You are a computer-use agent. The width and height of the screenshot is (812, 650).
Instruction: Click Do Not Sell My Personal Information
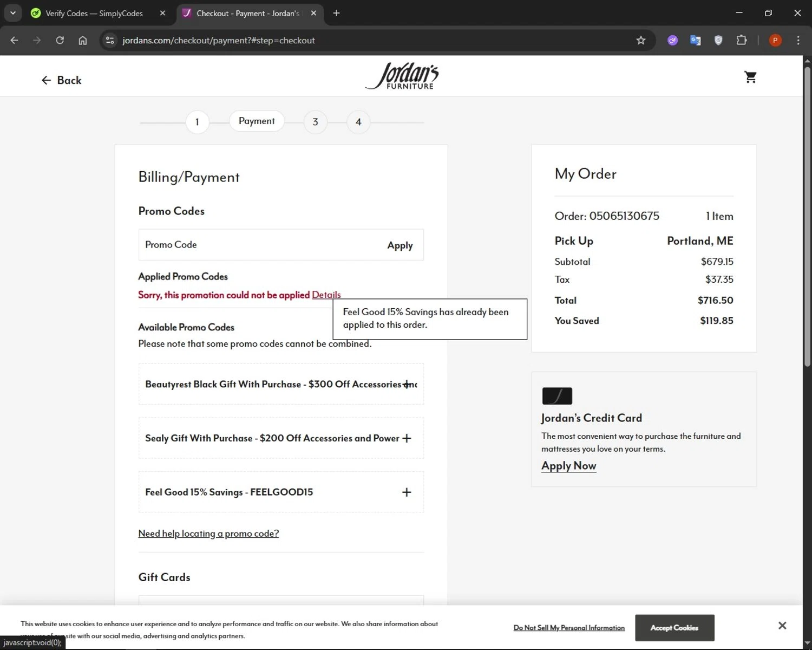[569, 628]
